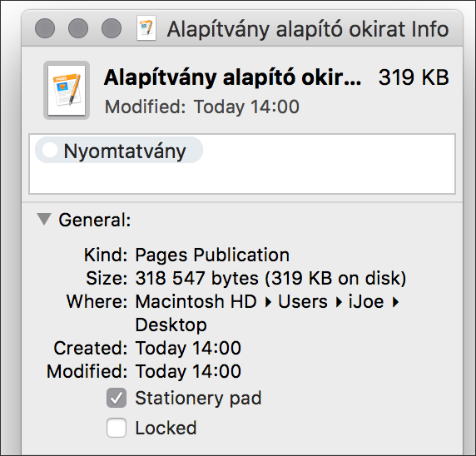Viewport: 476px width, 456px height.
Task: Click the General: section header label
Action: click(x=95, y=220)
